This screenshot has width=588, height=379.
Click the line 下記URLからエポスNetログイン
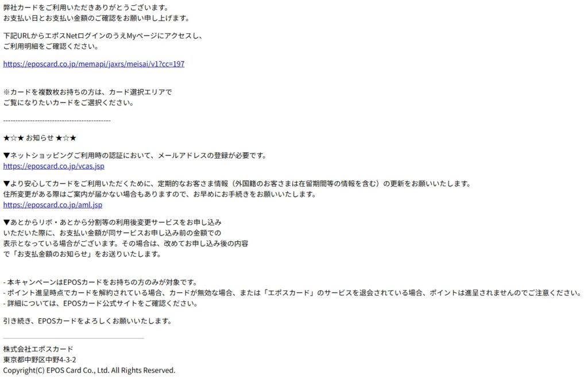tap(103, 36)
